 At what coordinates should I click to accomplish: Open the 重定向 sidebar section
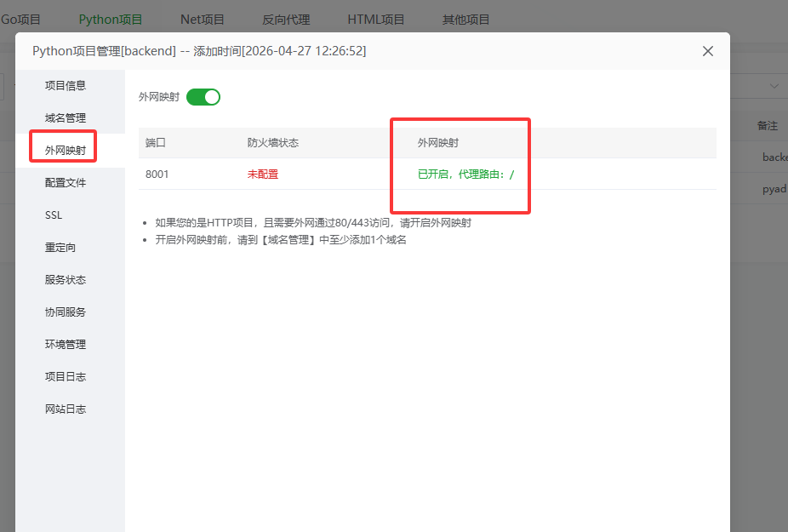point(60,248)
